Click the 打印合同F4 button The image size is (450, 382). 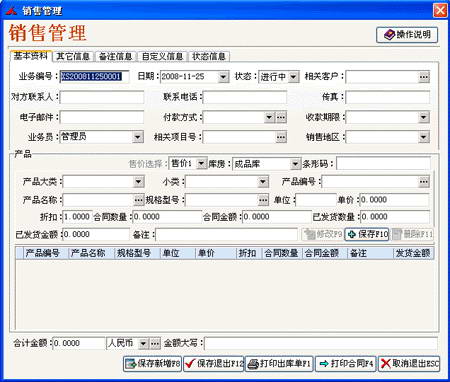tap(346, 363)
